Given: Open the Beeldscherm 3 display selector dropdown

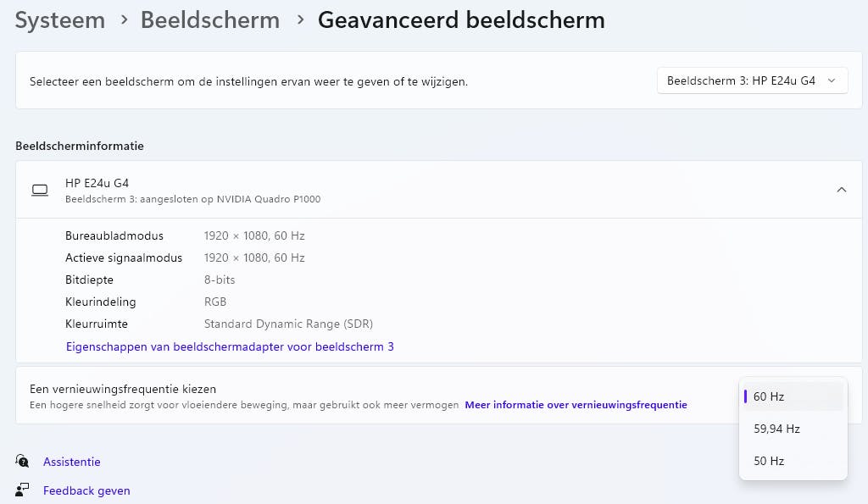Looking at the screenshot, I should click(752, 80).
